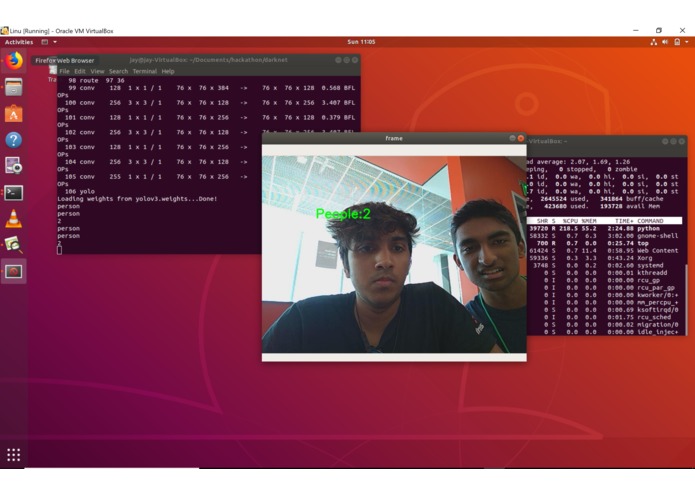695x494 pixels.
Task: Click the '106 yolo' layer line
Action: tap(80, 191)
